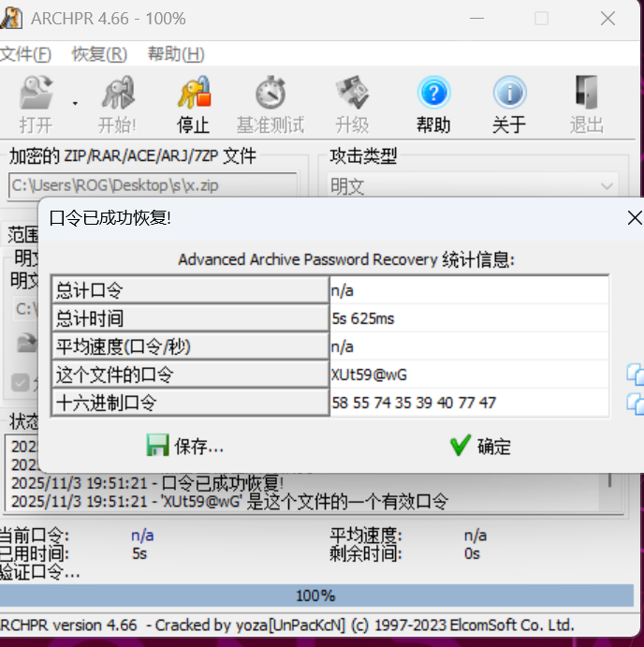Click the encrypted file path field

(x=153, y=185)
